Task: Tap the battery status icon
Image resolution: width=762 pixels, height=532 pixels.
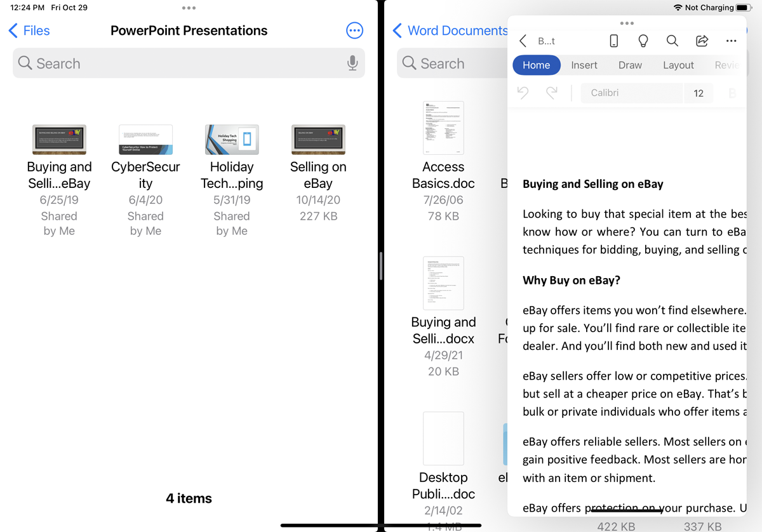Action: [744, 8]
